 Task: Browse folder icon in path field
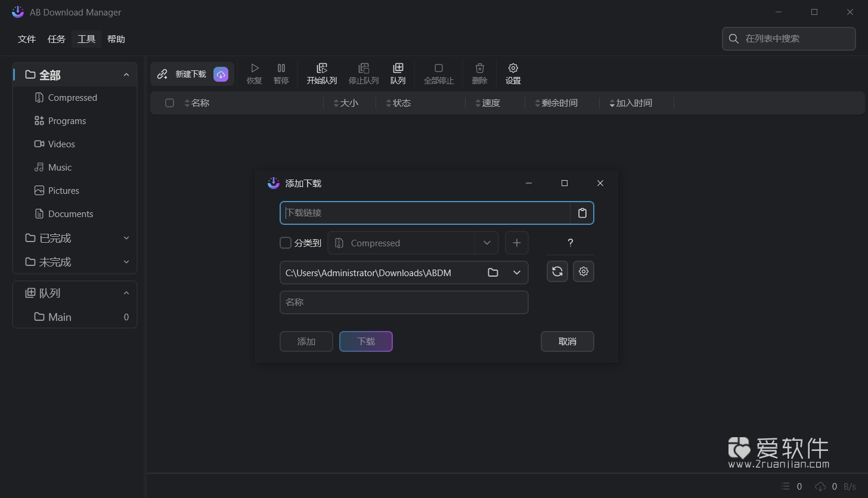coord(493,273)
